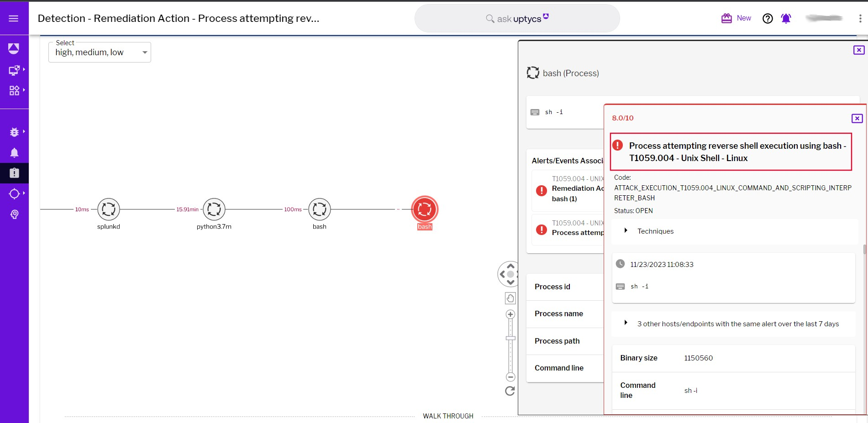Open the three-dot overflow menu top right
The height and width of the screenshot is (423, 868).
pos(860,18)
